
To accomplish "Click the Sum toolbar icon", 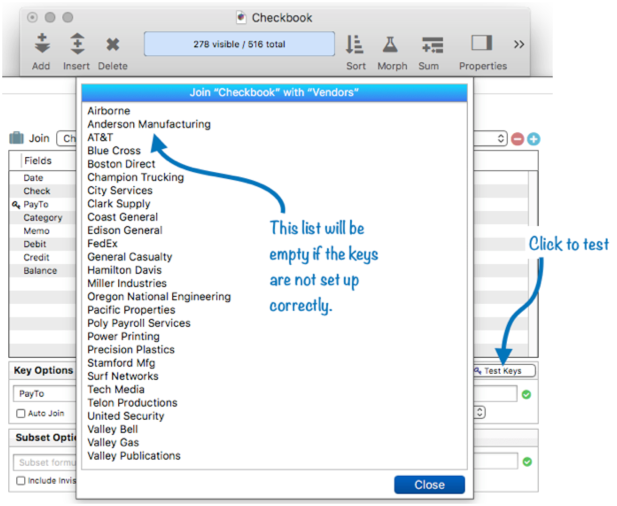I will coord(432,45).
